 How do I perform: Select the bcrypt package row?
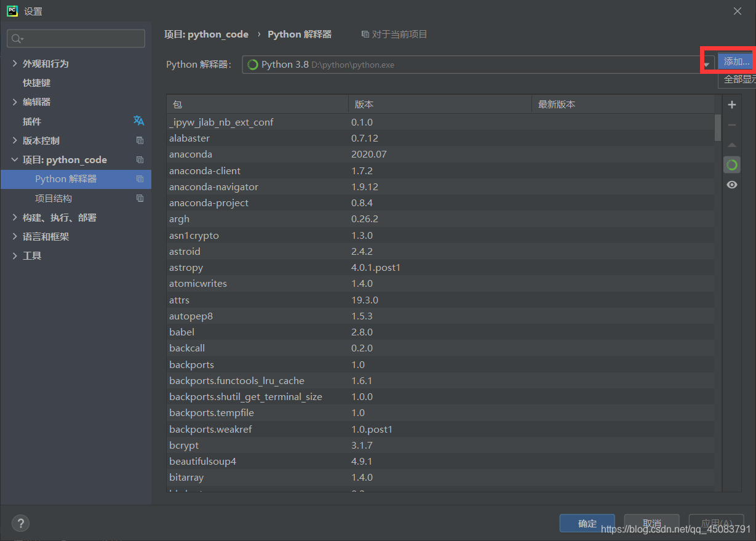(x=440, y=445)
